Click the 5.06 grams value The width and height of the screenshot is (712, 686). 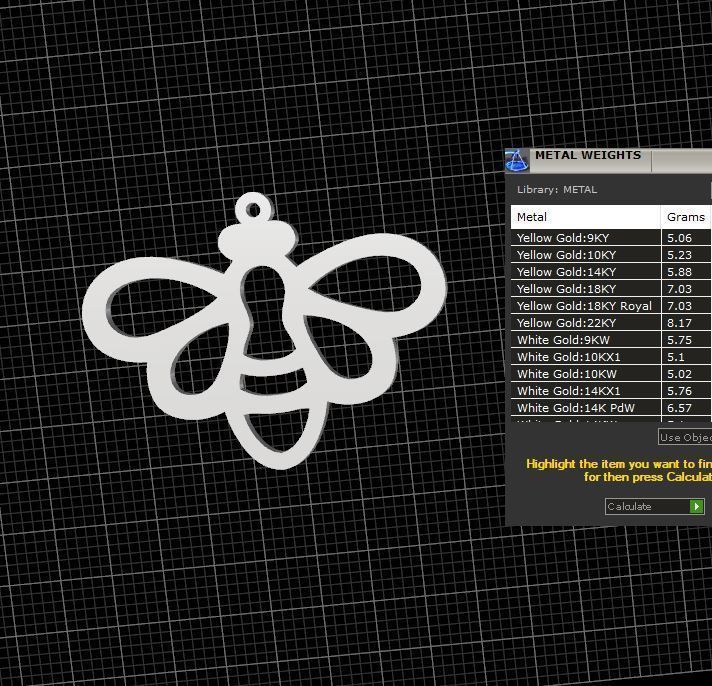pos(679,238)
